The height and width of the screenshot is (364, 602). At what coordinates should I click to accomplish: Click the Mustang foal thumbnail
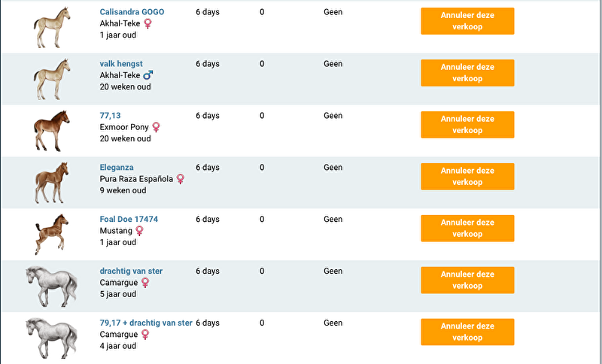tap(51, 234)
